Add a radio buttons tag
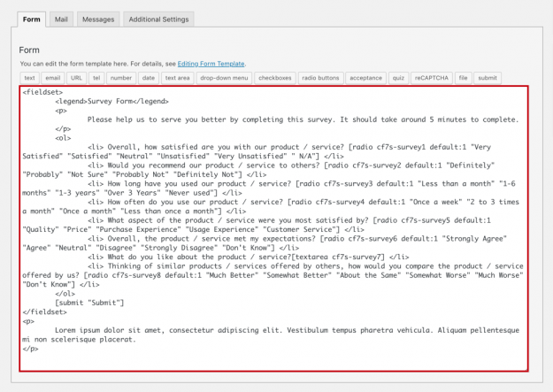The image size is (553, 392). click(320, 78)
